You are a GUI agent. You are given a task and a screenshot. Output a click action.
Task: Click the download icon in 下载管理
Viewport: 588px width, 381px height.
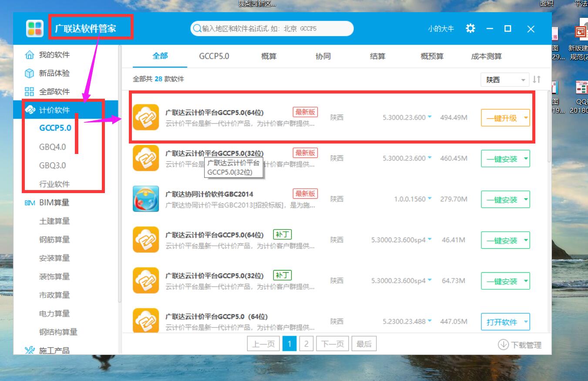point(503,345)
